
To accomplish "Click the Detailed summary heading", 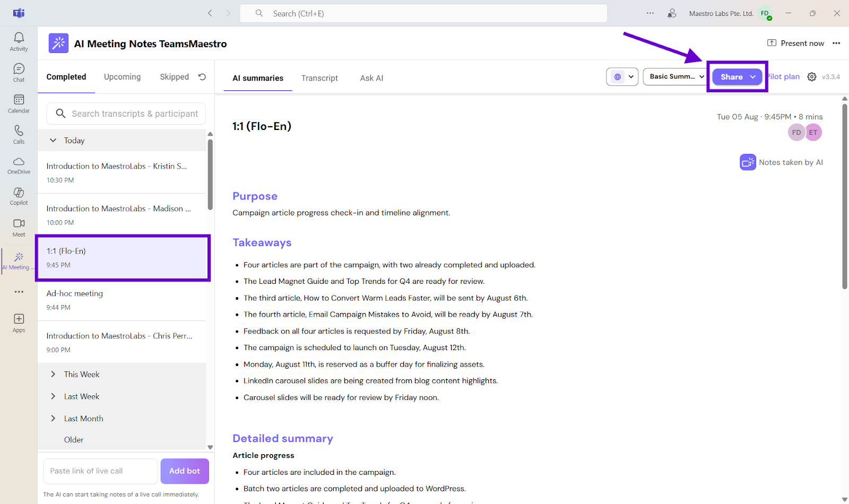I will (283, 438).
